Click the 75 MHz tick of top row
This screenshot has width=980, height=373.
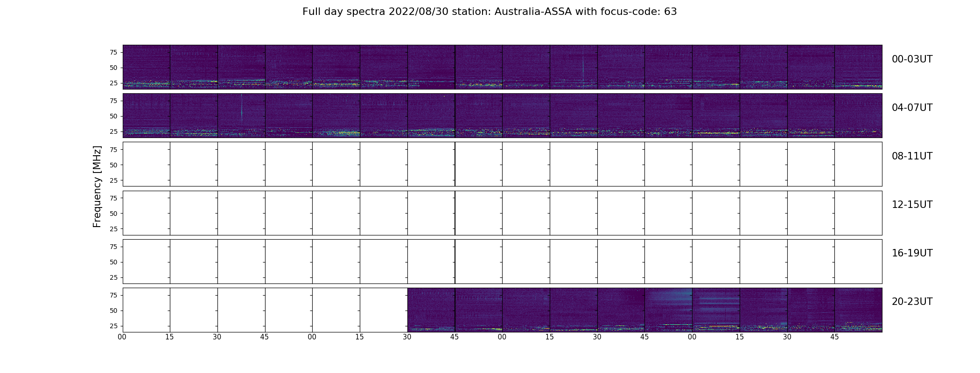(113, 52)
